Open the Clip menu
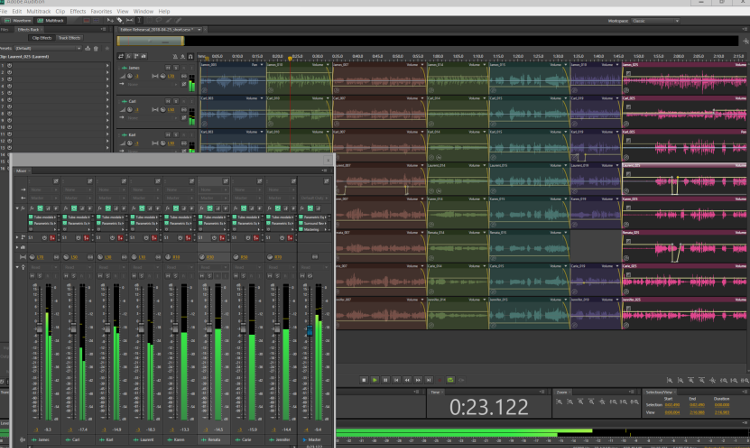 click(x=60, y=11)
